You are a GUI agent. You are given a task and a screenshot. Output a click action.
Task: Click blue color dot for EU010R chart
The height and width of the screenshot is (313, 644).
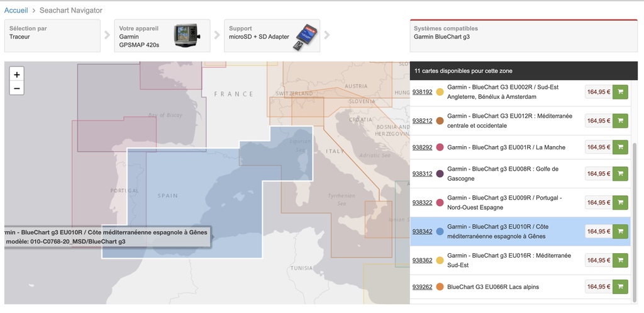click(x=440, y=232)
